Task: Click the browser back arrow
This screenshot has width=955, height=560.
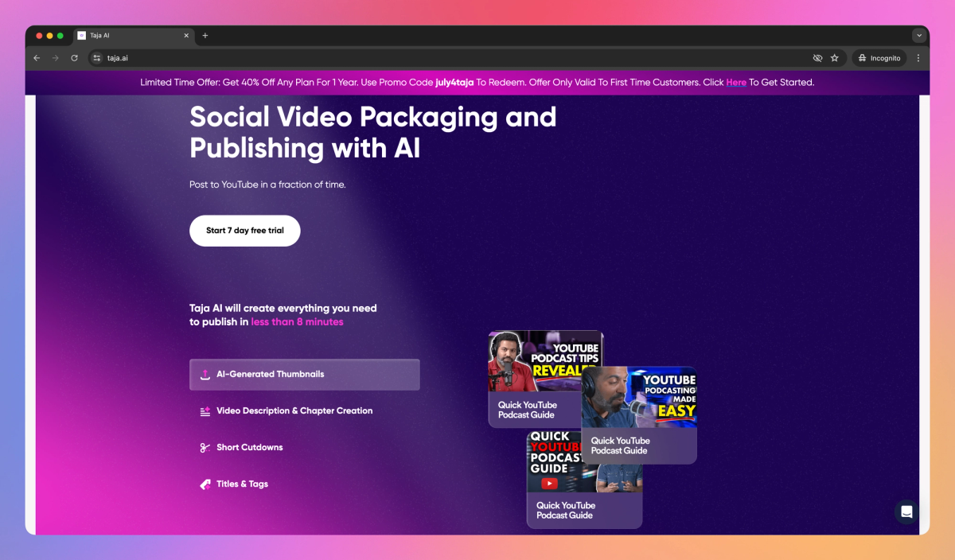Action: click(37, 58)
